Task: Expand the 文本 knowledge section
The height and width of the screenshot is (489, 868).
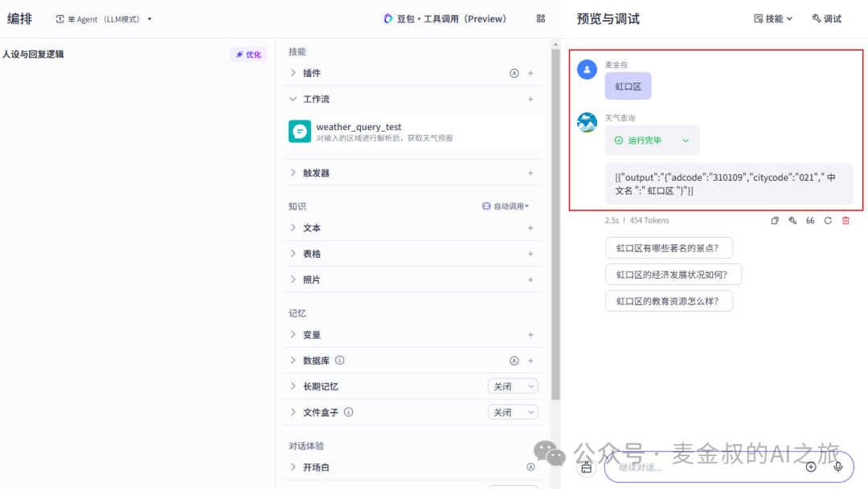Action: pyautogui.click(x=293, y=228)
